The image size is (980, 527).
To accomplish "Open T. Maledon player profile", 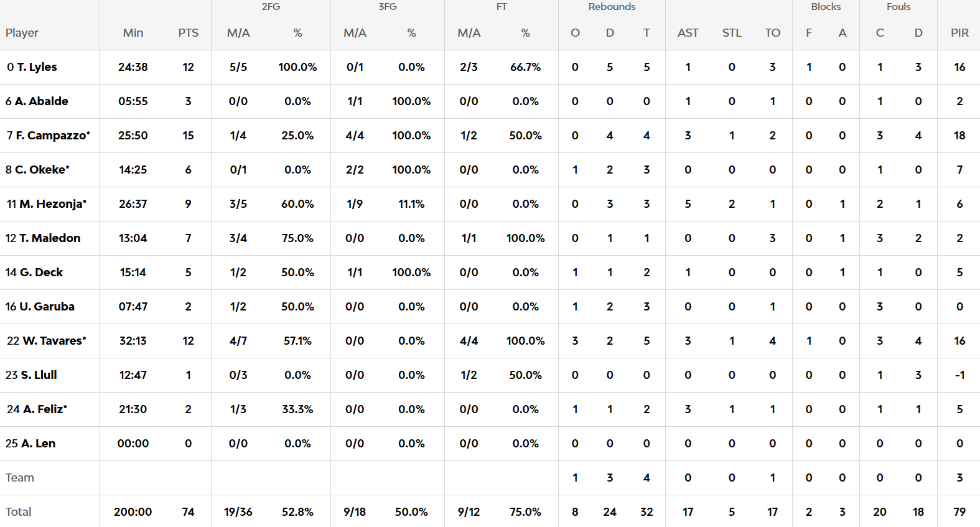I will click(50, 238).
